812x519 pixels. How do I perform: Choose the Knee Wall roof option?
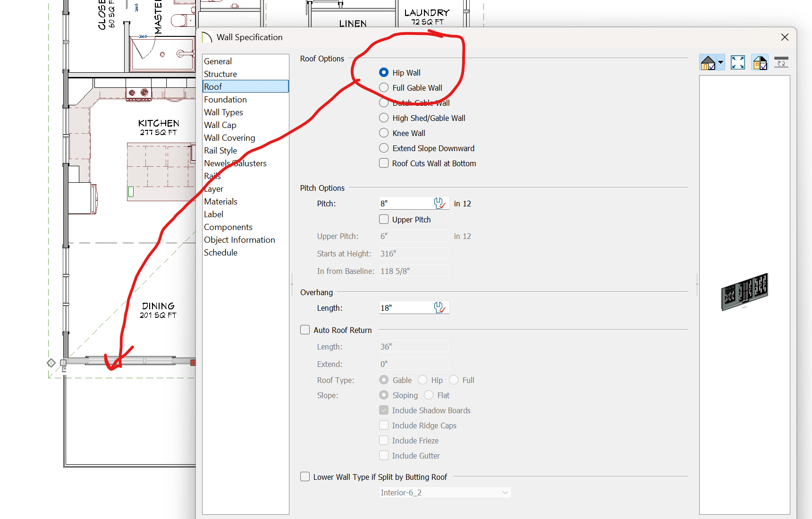[384, 133]
